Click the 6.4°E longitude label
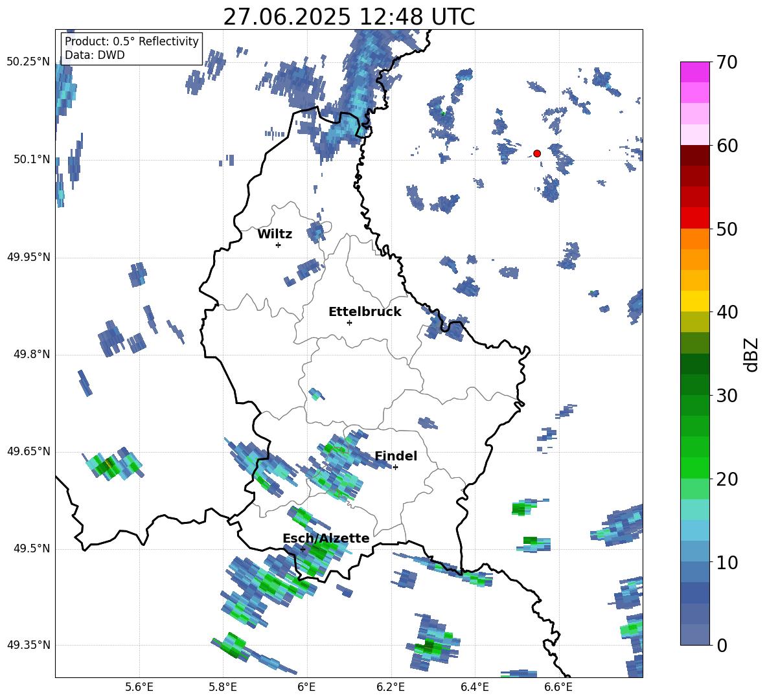This screenshot has height=700, width=767. click(474, 687)
